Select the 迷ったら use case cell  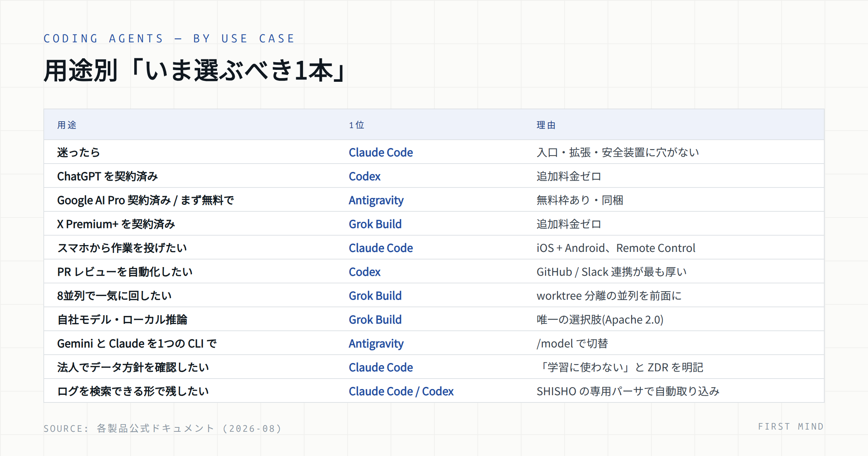coord(78,152)
